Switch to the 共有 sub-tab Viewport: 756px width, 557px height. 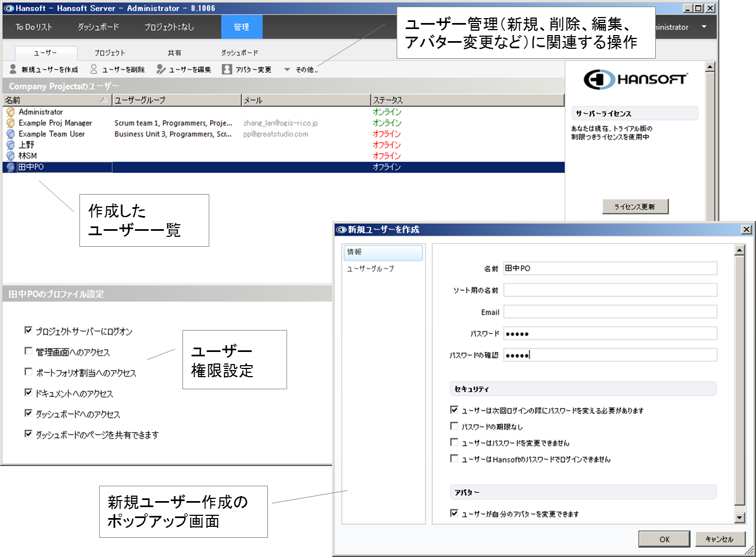coord(174,53)
